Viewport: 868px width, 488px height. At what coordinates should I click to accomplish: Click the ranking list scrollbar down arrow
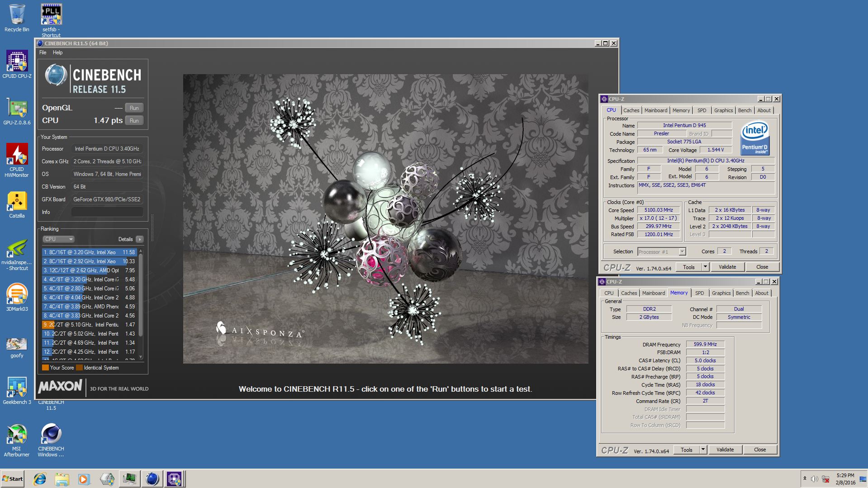[141, 357]
